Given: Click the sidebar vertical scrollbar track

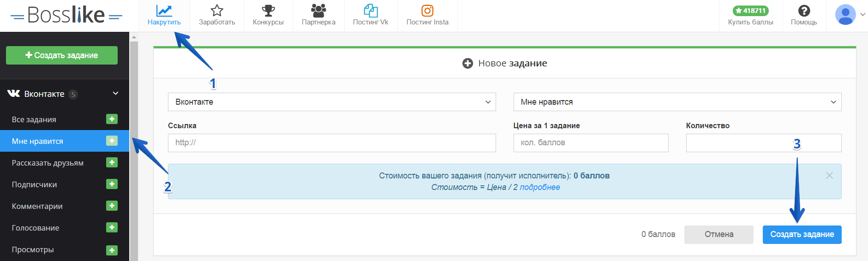Looking at the screenshot, I should (134, 151).
